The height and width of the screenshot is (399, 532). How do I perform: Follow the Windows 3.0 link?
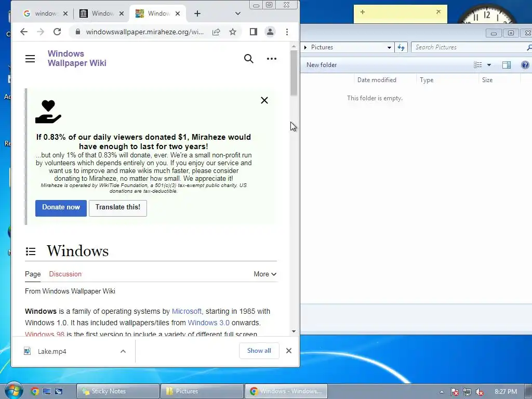tap(209, 323)
